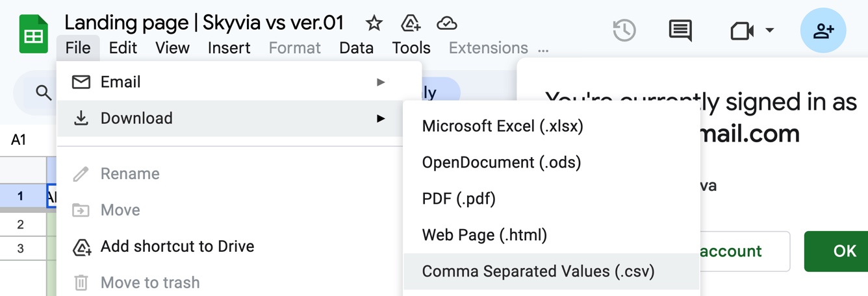Open the Data menu
Viewport: 868px width, 296px height.
356,48
